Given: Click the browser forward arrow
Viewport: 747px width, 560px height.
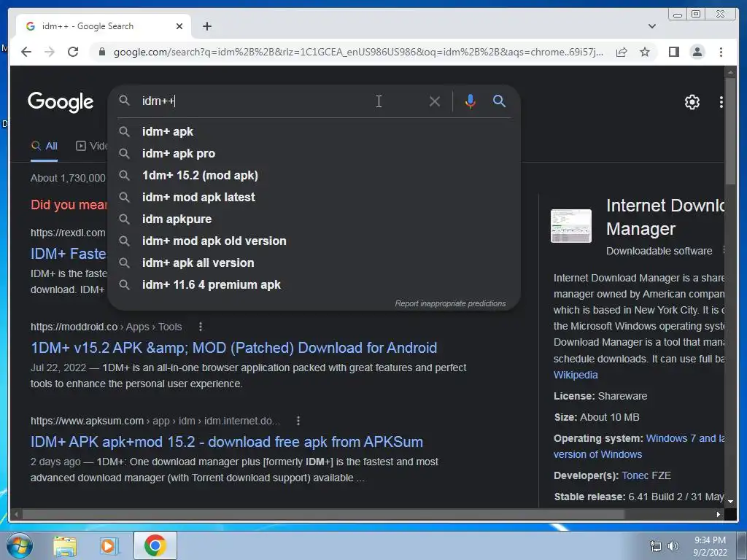Looking at the screenshot, I should click(50, 52).
